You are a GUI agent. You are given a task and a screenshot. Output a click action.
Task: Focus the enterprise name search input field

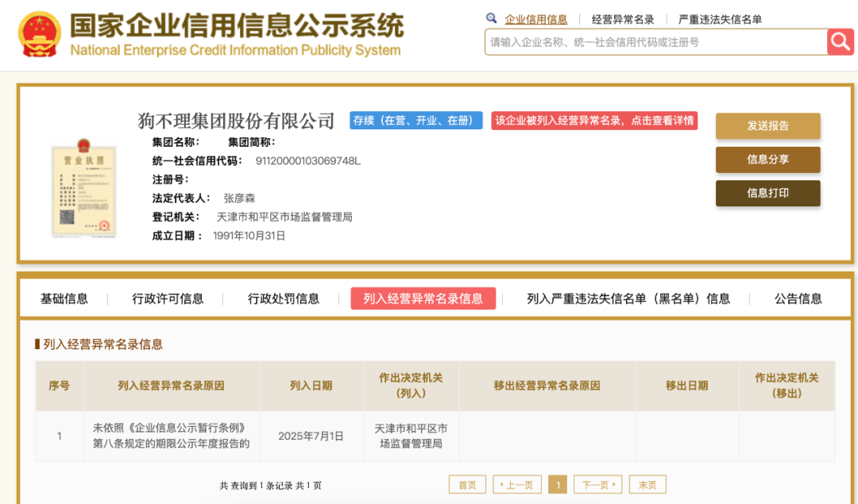[x=655, y=42]
